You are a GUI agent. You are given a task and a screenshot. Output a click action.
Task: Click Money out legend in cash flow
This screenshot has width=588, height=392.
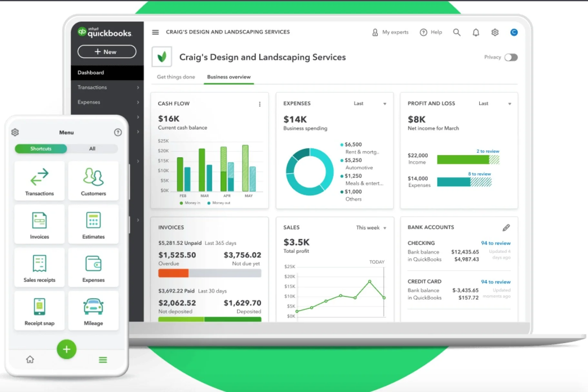[219, 203]
